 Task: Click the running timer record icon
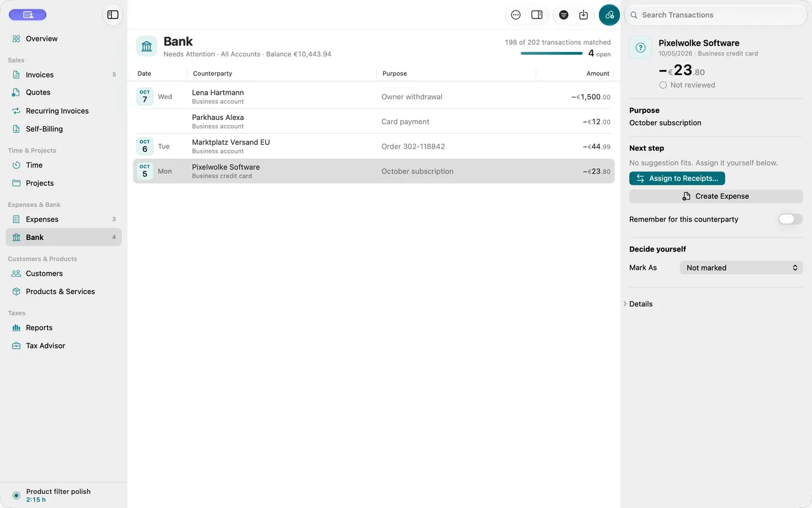point(16,495)
